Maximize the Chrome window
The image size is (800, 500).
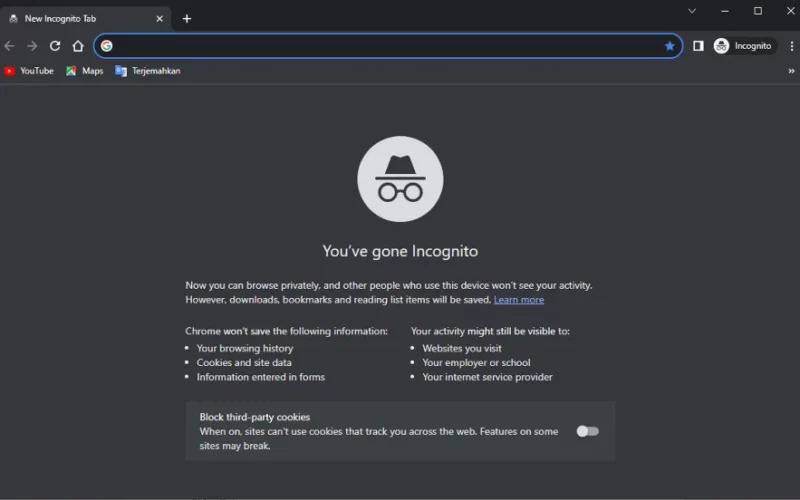[x=758, y=11]
